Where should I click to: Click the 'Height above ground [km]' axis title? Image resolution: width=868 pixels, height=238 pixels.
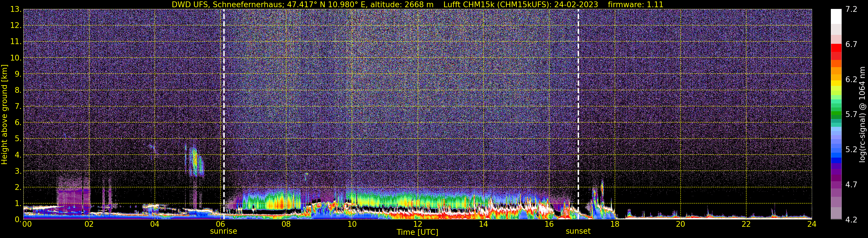pos(4,114)
